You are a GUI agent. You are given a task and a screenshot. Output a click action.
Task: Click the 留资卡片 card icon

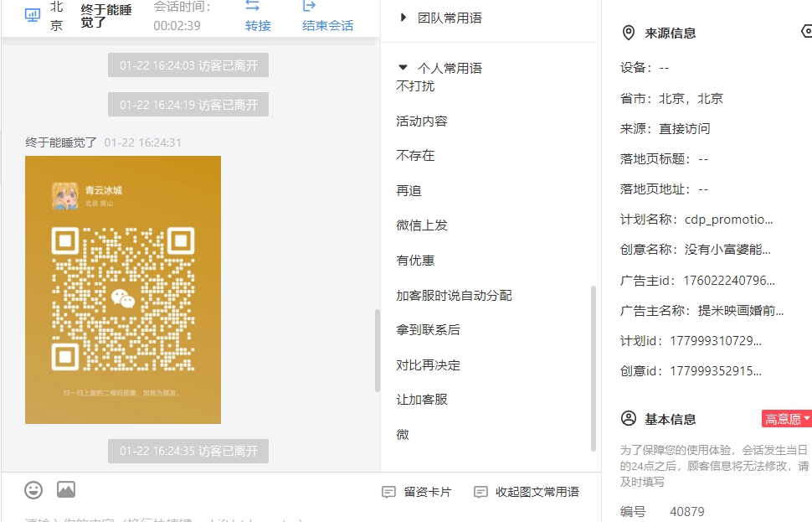(x=389, y=492)
